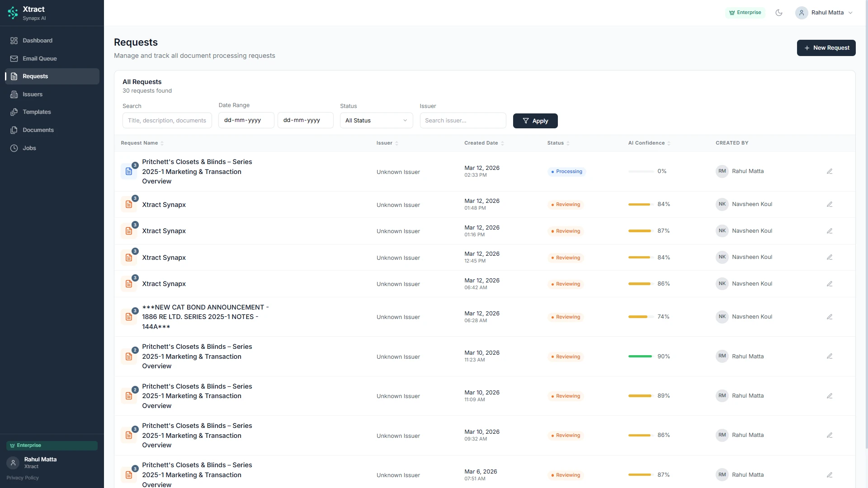Click edit pencil for 74% confidence row

tap(830, 317)
